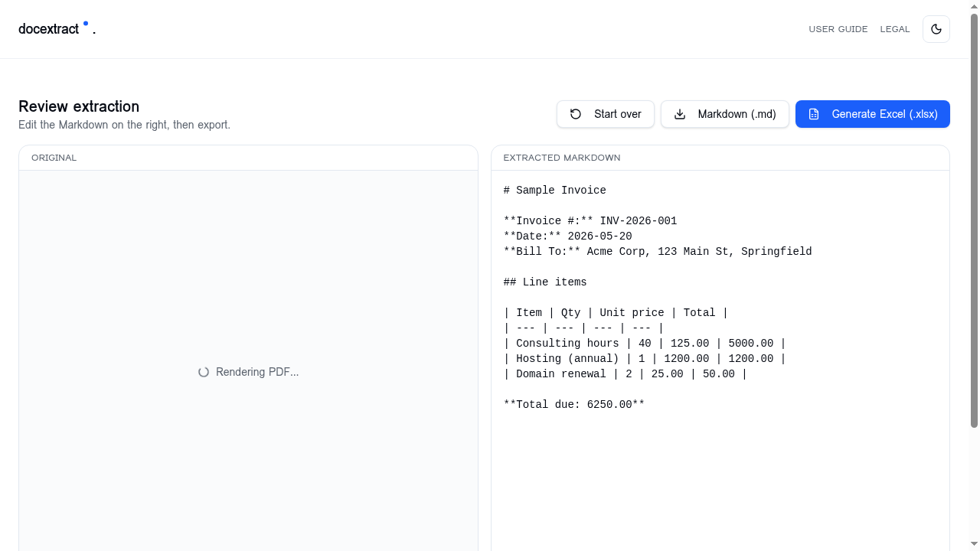Click the "Rendering PDF..." text

[x=257, y=372]
